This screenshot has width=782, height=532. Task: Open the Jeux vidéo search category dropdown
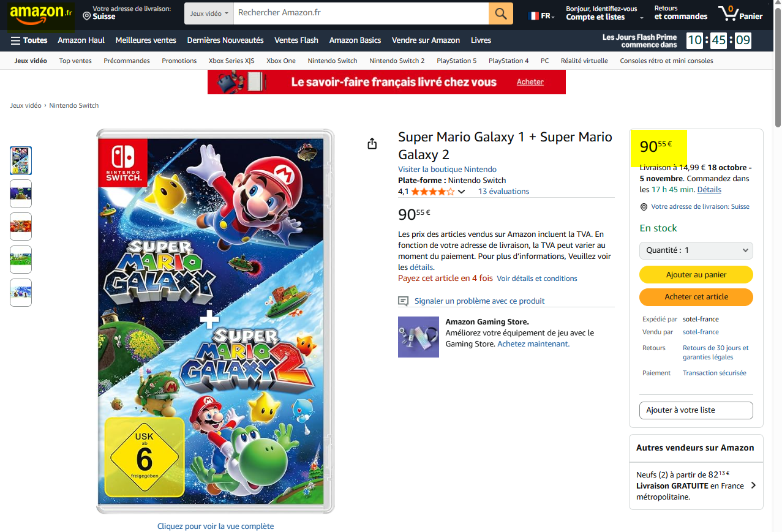tap(209, 13)
